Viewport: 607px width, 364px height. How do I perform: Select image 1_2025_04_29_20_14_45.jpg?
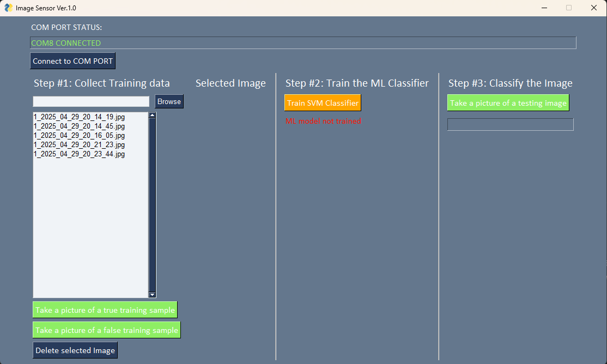click(x=80, y=126)
